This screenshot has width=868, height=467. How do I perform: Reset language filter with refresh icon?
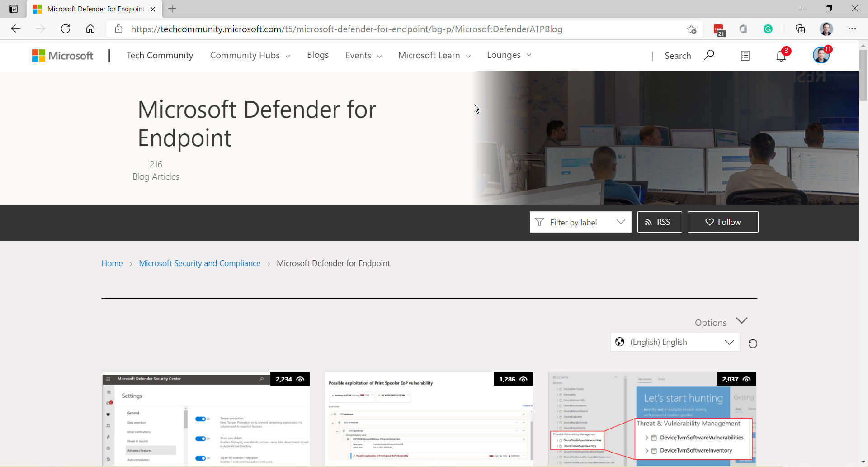[753, 343]
